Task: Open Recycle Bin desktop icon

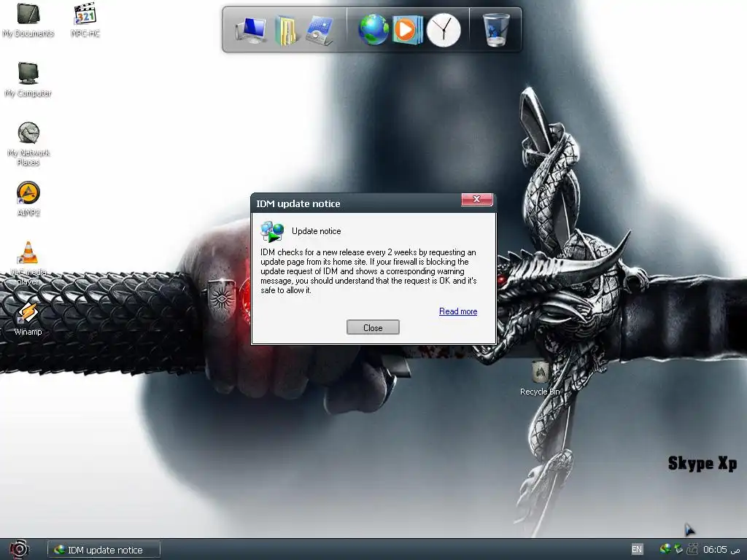Action: [540, 378]
